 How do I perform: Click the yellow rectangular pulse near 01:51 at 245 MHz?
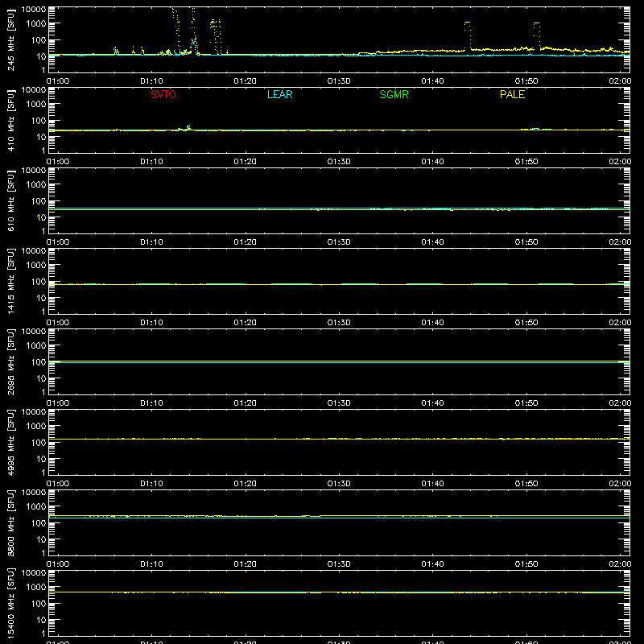click(537, 35)
